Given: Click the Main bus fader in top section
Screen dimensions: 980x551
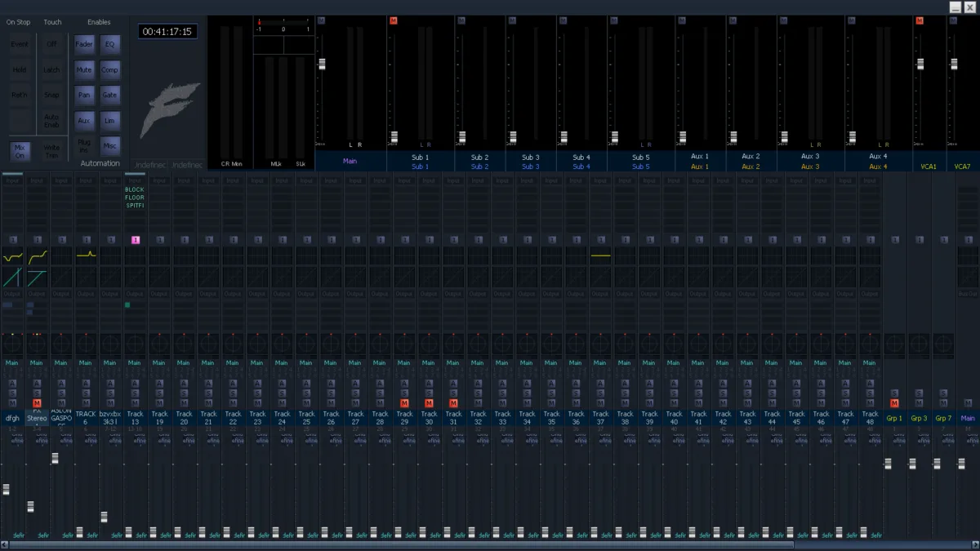Looking at the screenshot, I should click(x=322, y=64).
